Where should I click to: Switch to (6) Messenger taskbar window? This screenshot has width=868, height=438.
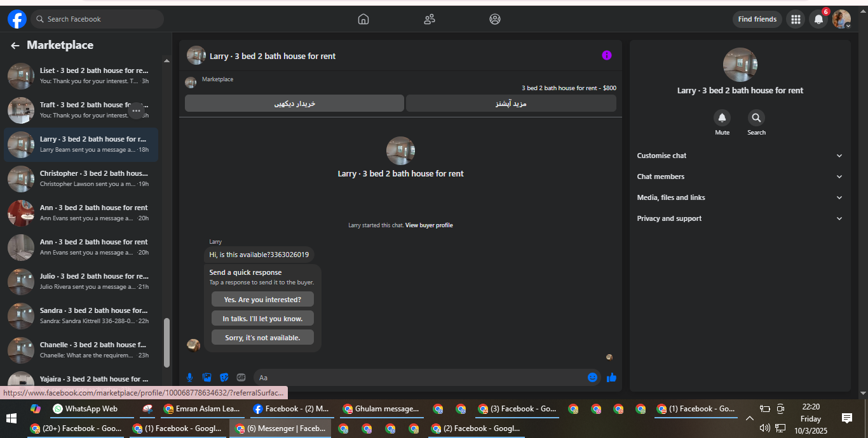click(x=280, y=428)
